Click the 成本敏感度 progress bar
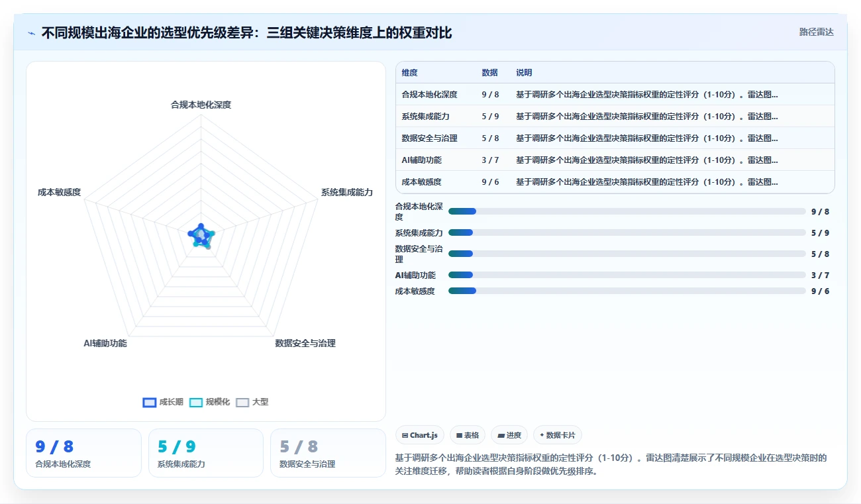 [x=627, y=291]
